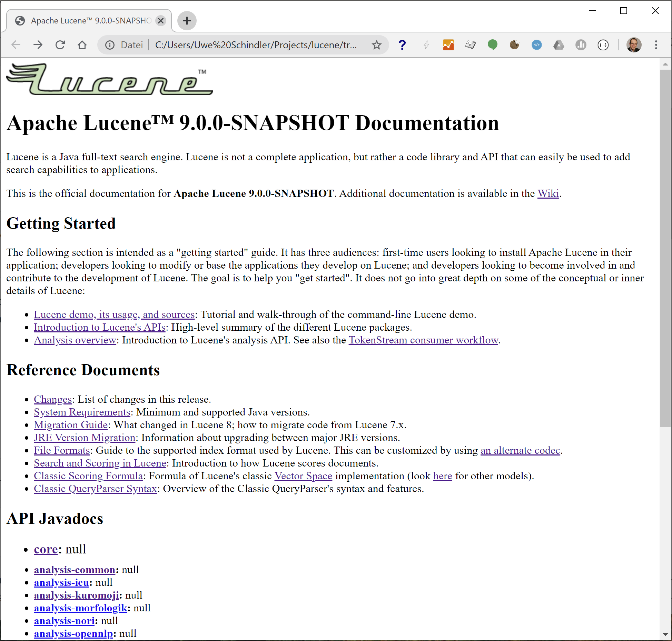Click the browser forward arrow
This screenshot has width=672, height=641.
click(38, 45)
